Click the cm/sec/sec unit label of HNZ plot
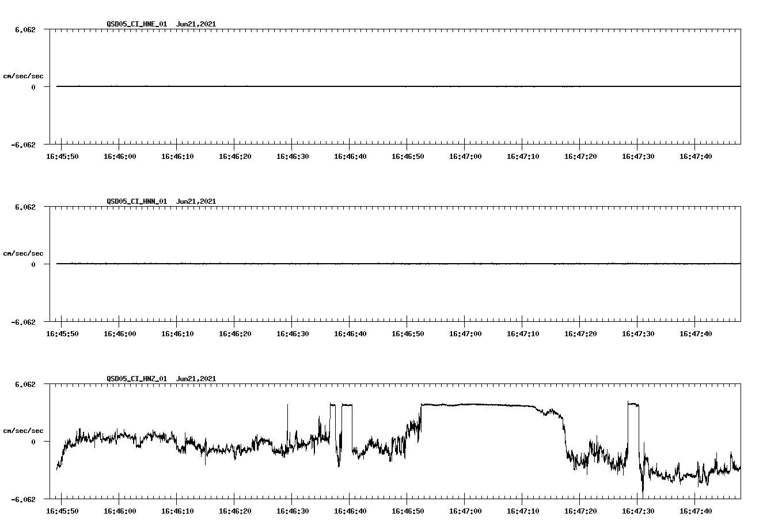 (23, 431)
